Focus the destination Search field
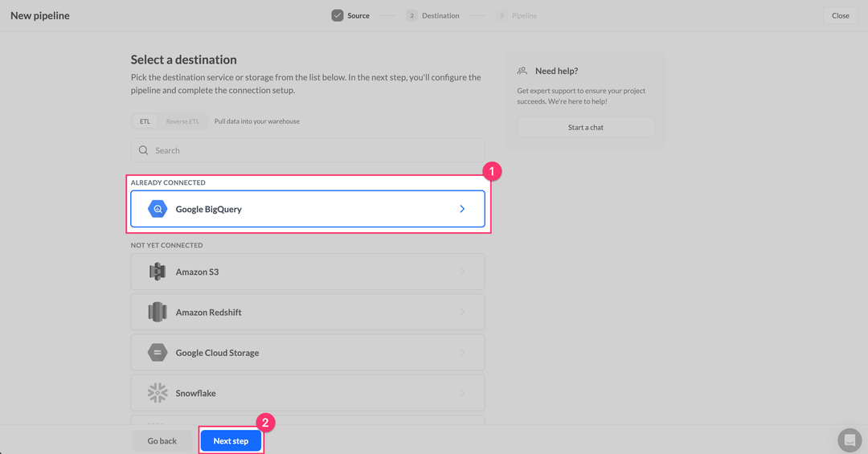 (x=308, y=150)
